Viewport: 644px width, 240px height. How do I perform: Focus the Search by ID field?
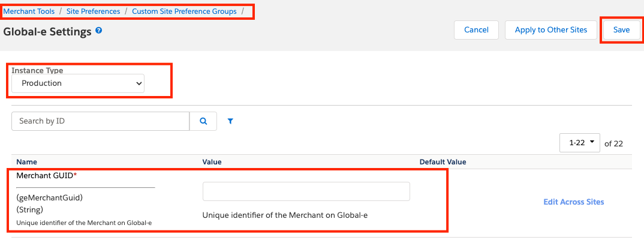pyautogui.click(x=101, y=121)
